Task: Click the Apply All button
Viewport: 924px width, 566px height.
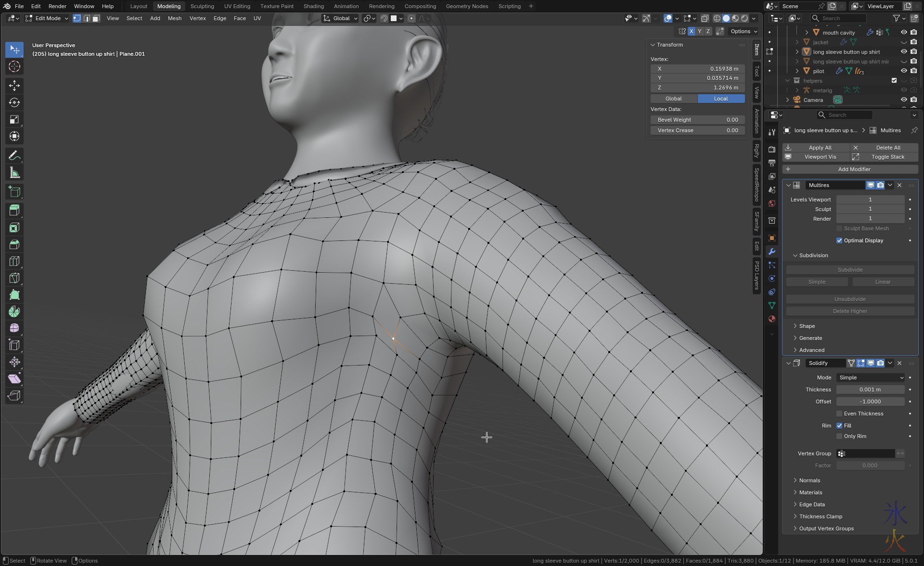Action: click(816, 148)
